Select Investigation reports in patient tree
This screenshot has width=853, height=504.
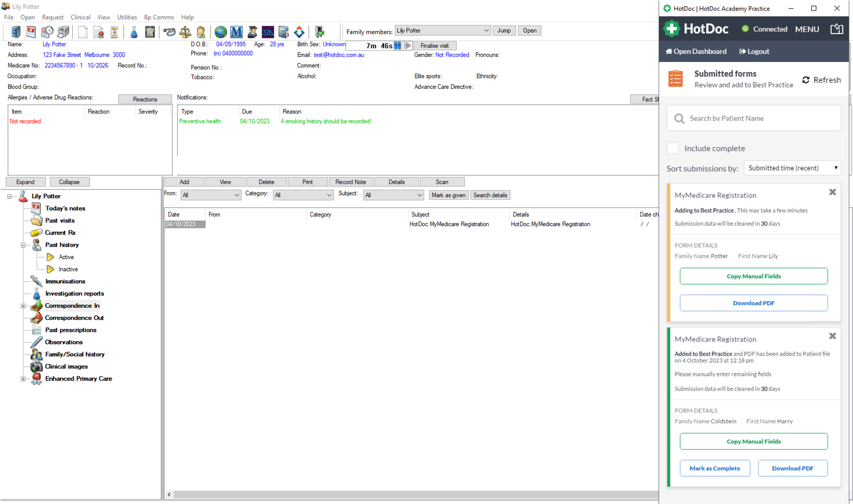75,294
